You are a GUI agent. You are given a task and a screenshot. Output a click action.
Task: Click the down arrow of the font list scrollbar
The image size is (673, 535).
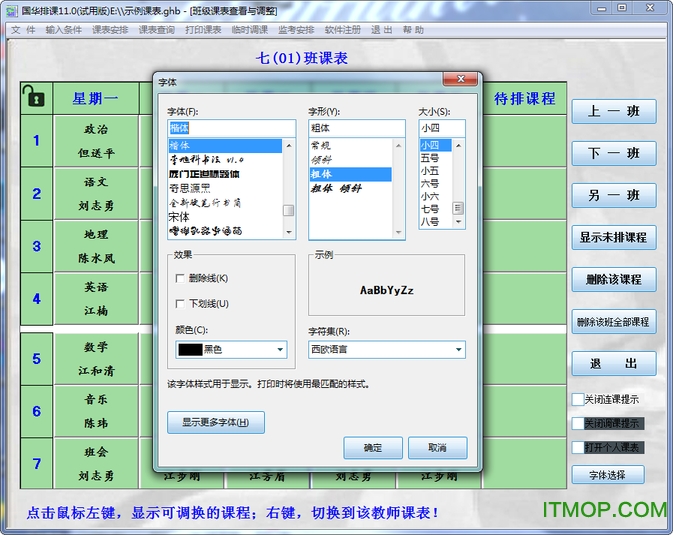point(289,232)
